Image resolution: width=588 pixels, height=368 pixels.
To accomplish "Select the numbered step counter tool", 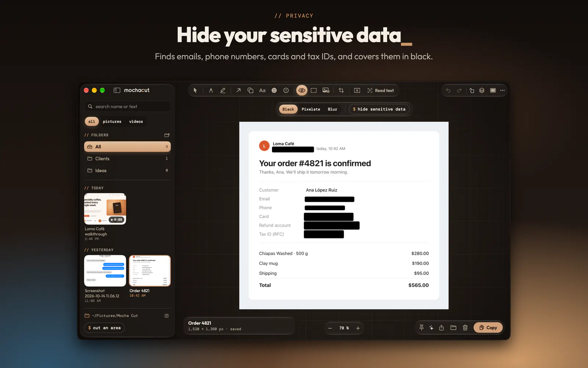I will tap(286, 91).
